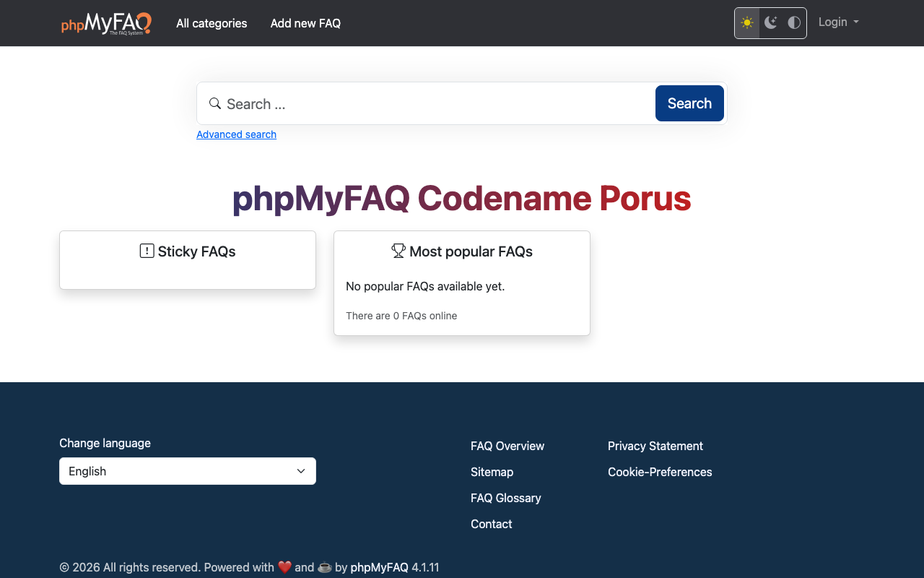Click 'There are 0 FAQs online' text

coord(401,316)
